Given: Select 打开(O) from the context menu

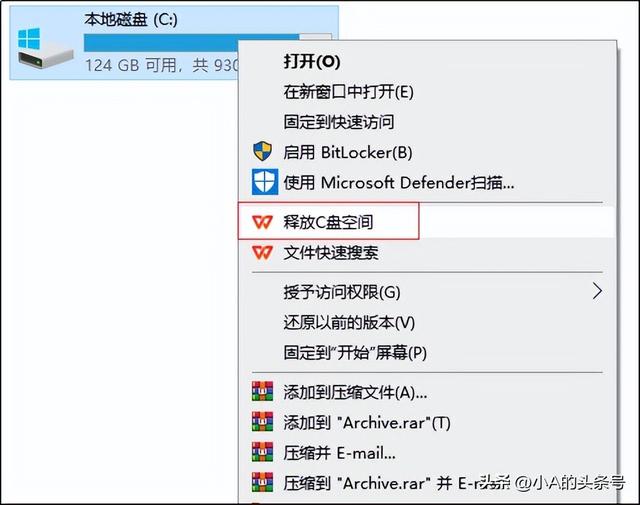Looking at the screenshot, I should click(x=312, y=62).
